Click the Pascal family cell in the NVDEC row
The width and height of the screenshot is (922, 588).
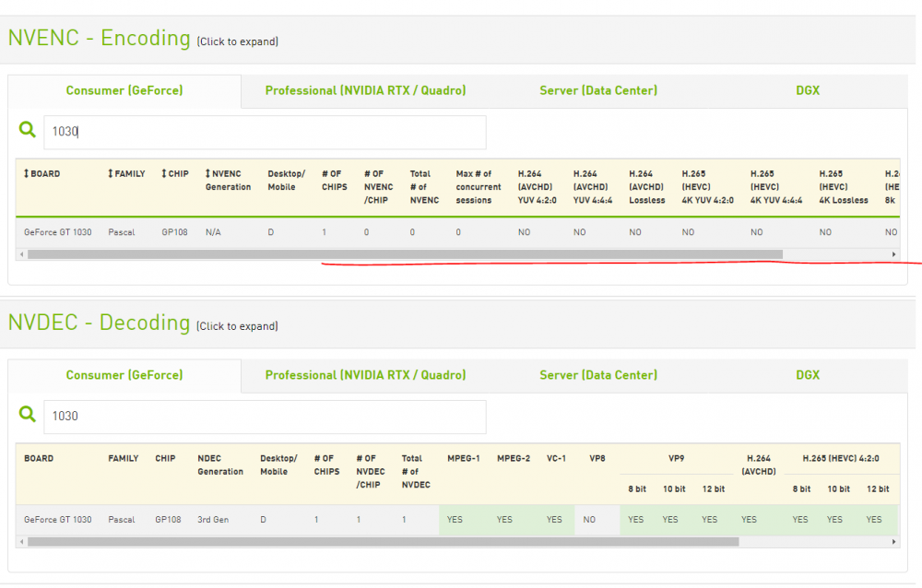122,520
